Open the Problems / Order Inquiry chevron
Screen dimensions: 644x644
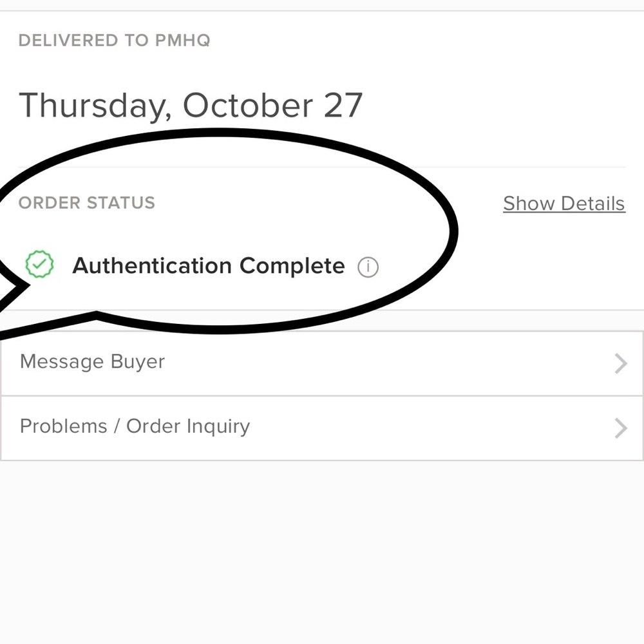pyautogui.click(x=621, y=428)
